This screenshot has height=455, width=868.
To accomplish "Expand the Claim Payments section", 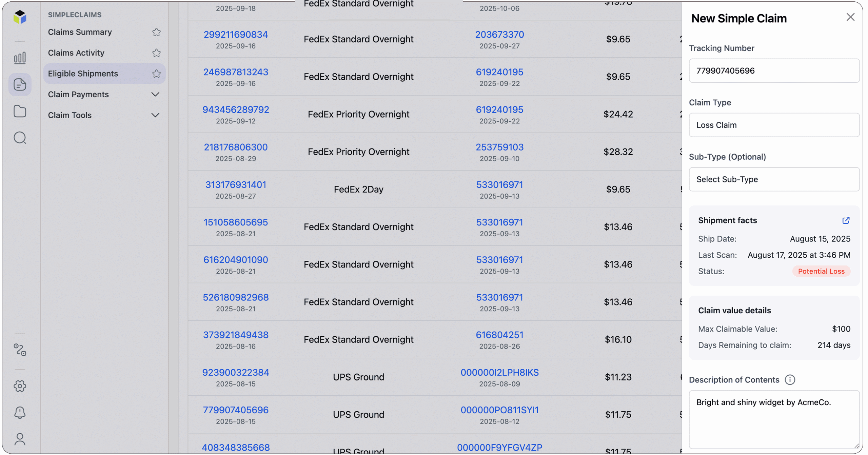I will click(156, 94).
